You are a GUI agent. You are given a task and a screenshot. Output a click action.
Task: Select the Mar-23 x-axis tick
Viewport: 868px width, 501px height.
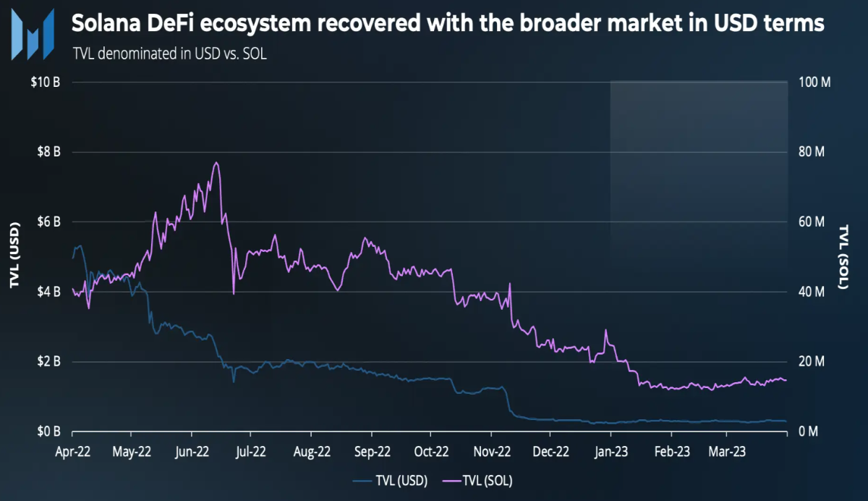click(x=727, y=451)
